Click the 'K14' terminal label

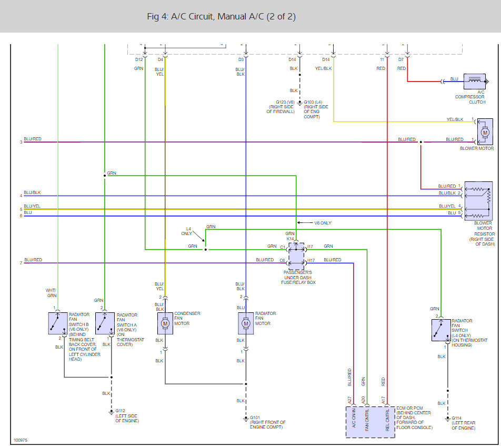[290, 239]
